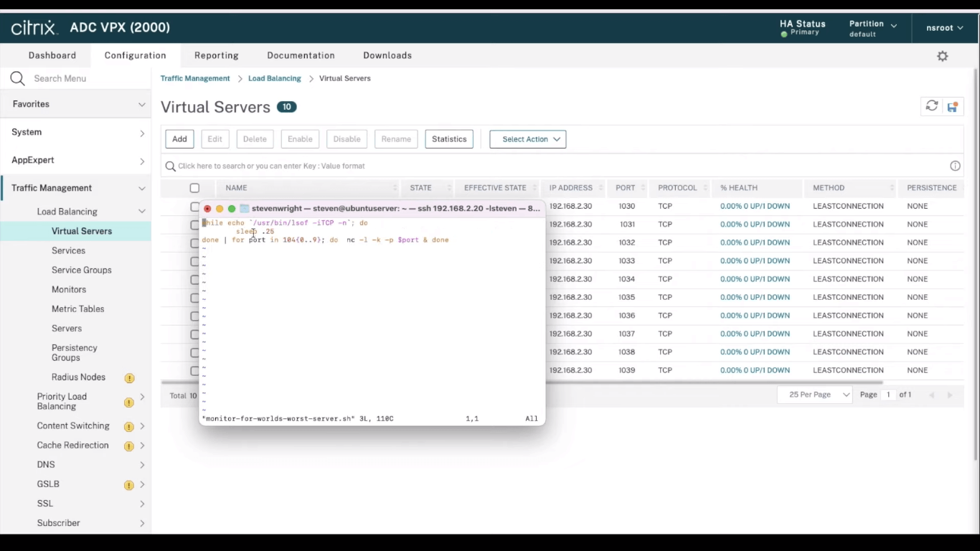Click the HA Status green indicator
This screenshot has height=551, width=980.
pyautogui.click(x=784, y=34)
